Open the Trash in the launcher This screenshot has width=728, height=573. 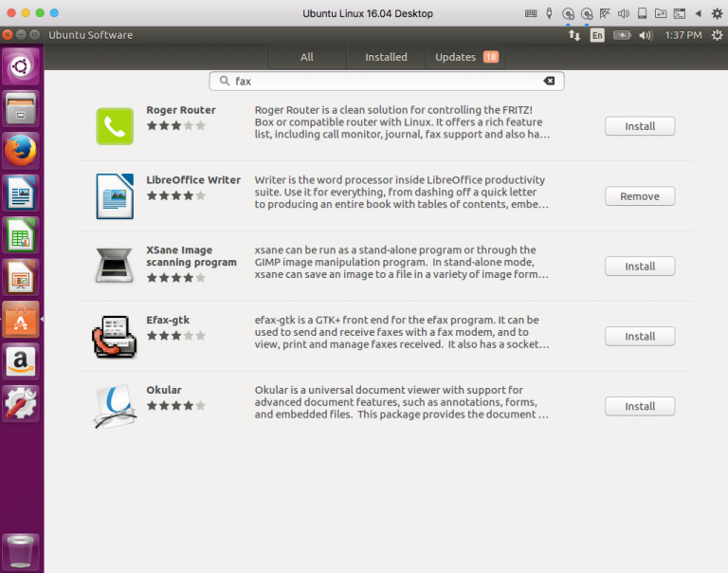coord(21,551)
